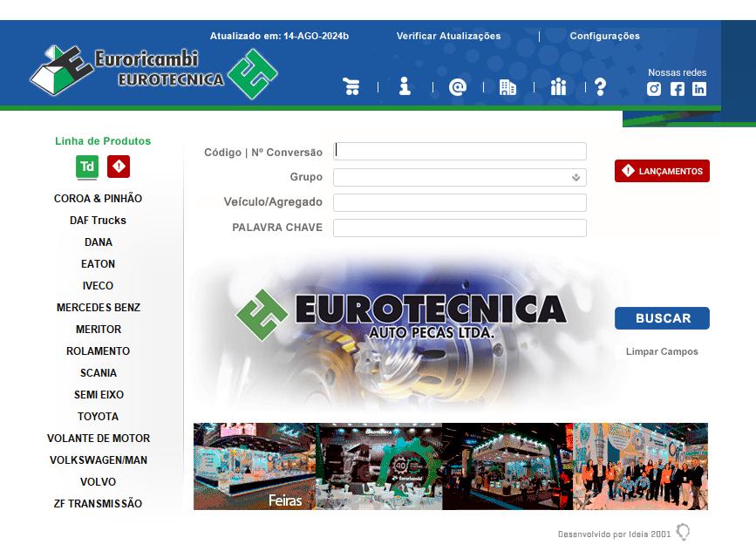Open the Facebook social link

[x=677, y=89]
